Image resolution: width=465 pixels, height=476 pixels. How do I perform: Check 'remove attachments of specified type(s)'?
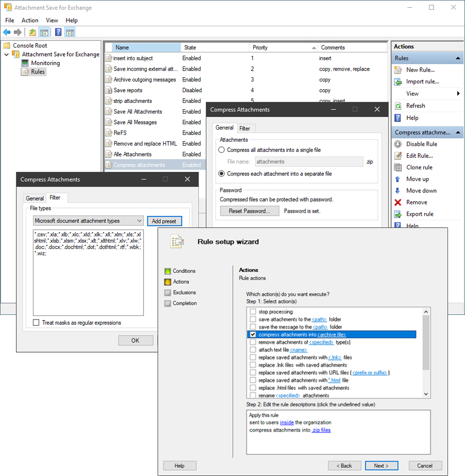(x=253, y=342)
